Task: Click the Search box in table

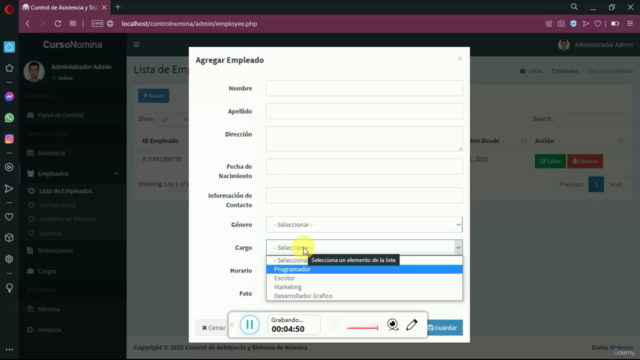Action: [x=592, y=119]
